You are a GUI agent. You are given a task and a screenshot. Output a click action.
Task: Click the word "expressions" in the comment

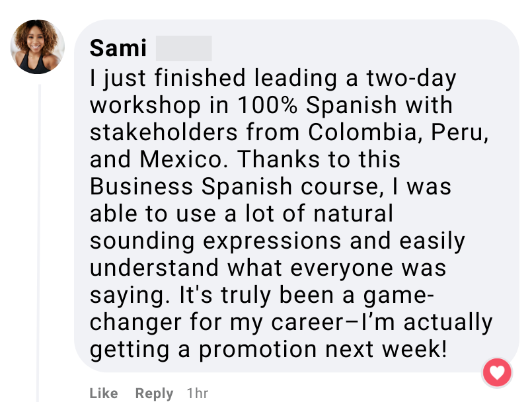[272, 241]
